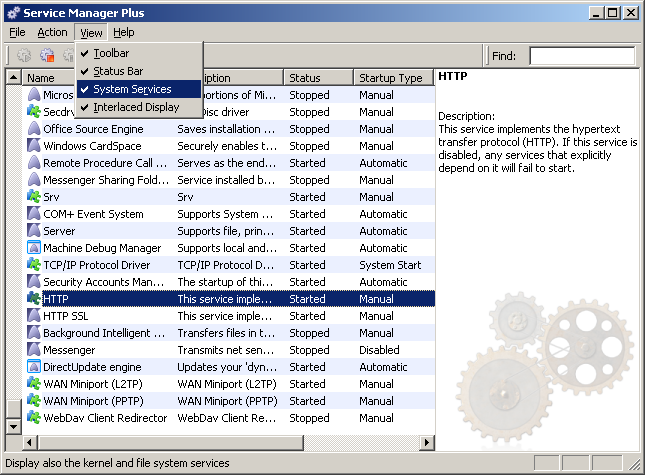Screen dimensions: 645x475
Task: Uncheck System Services in View menu
Action: [x=139, y=89]
